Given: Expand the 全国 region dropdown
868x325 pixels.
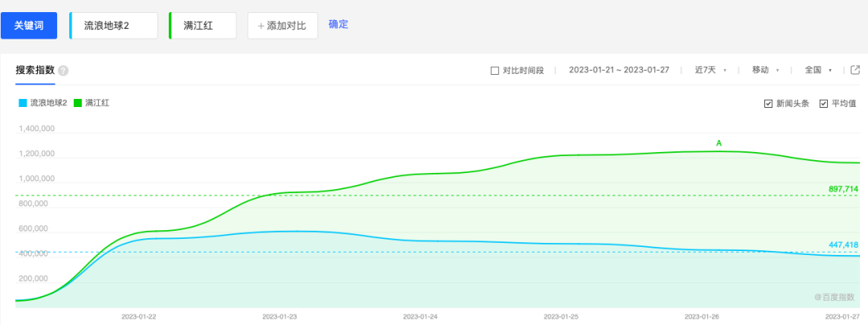Looking at the screenshot, I should (x=818, y=70).
